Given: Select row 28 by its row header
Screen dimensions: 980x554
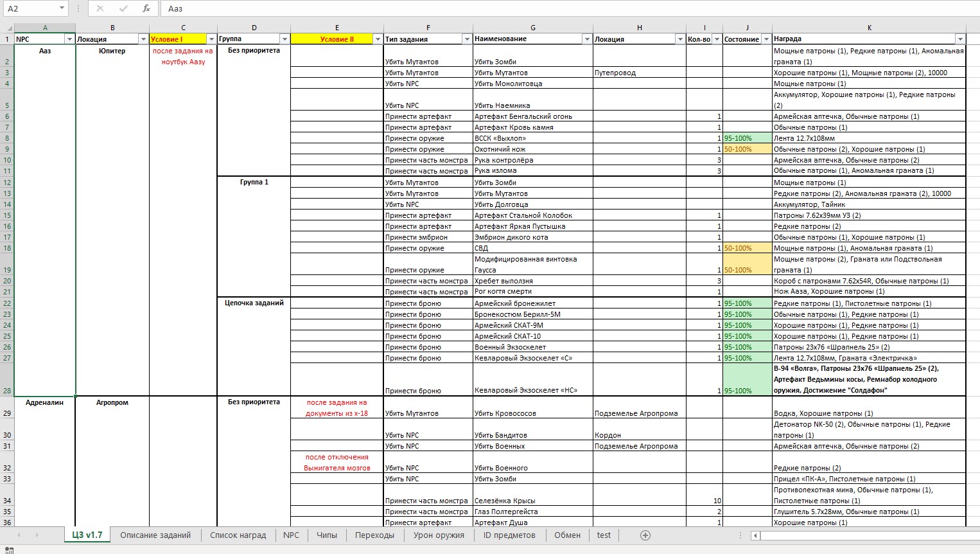Looking at the screenshot, I should 7,390.
